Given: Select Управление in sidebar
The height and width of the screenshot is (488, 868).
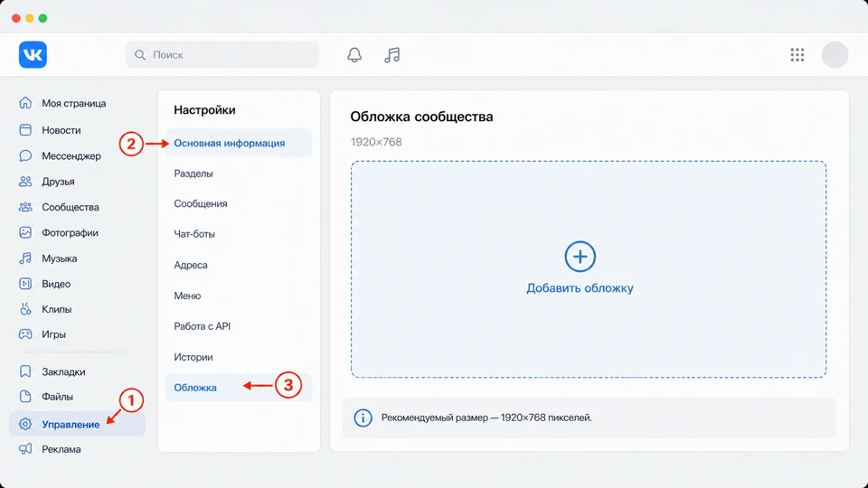Looking at the screenshot, I should coord(78,425).
